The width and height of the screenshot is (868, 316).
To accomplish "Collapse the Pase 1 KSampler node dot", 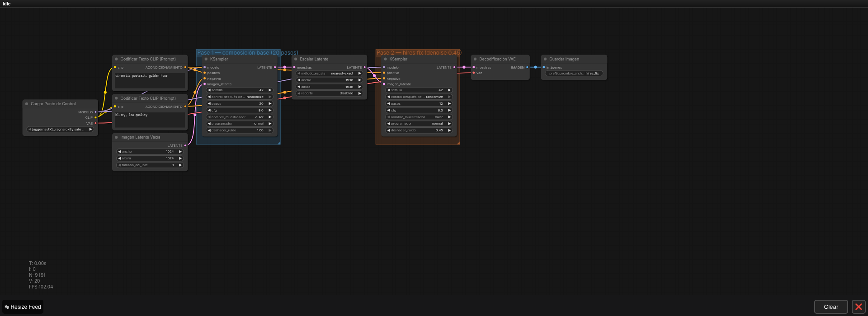I will click(x=206, y=59).
